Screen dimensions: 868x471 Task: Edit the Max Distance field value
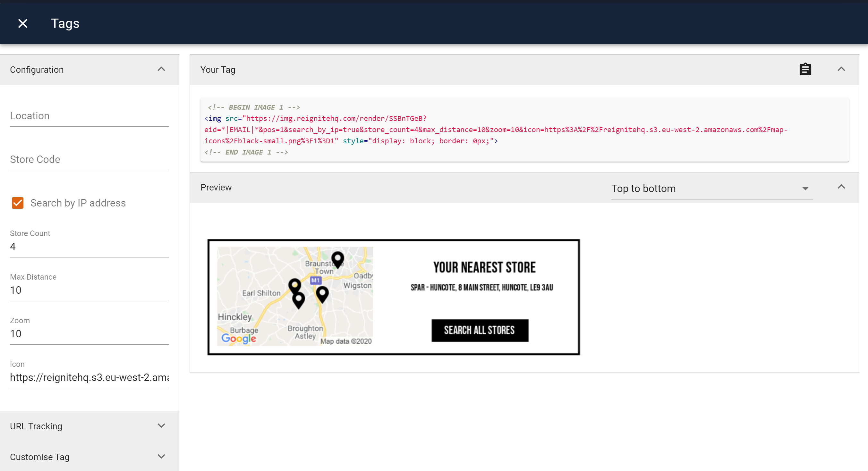pyautogui.click(x=89, y=290)
